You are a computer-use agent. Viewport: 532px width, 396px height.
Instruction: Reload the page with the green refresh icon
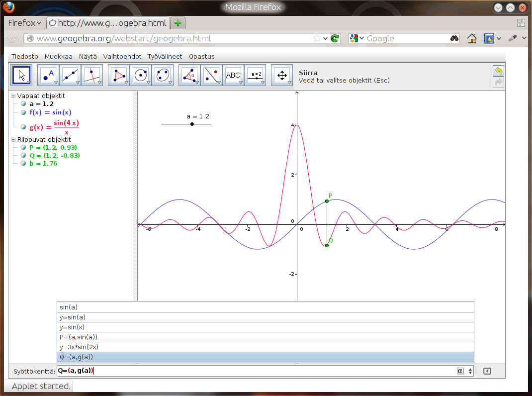click(335, 38)
